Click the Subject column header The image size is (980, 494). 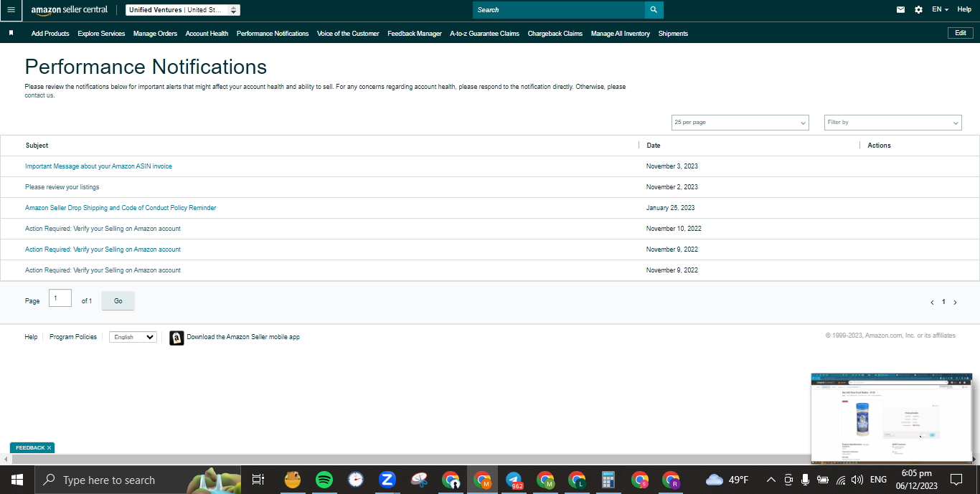tap(37, 146)
